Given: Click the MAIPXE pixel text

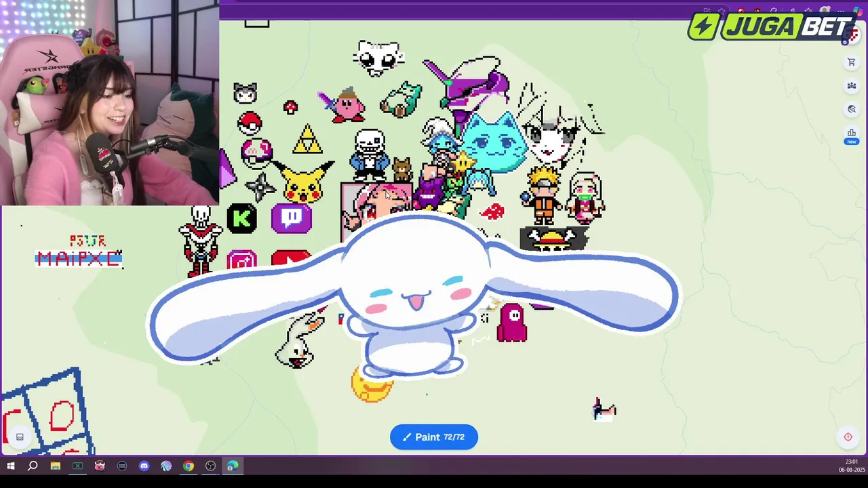Looking at the screenshot, I should click(x=79, y=258).
